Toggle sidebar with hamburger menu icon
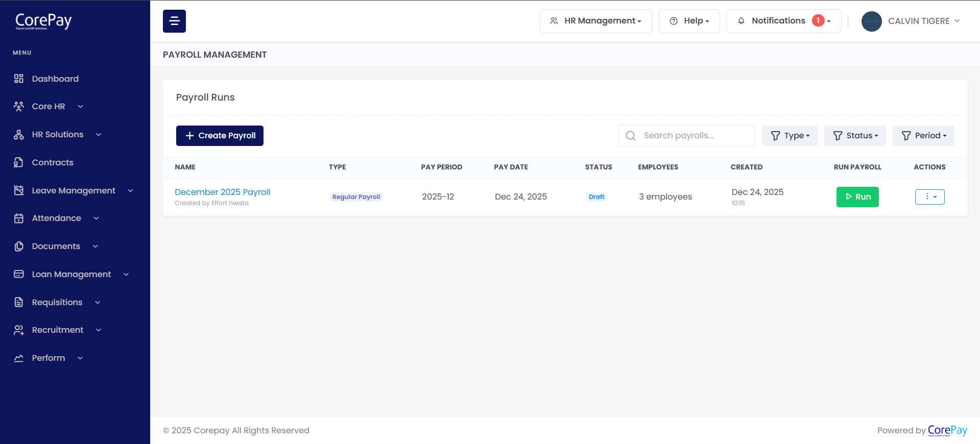Screen dimensions: 980x444 coord(174,21)
